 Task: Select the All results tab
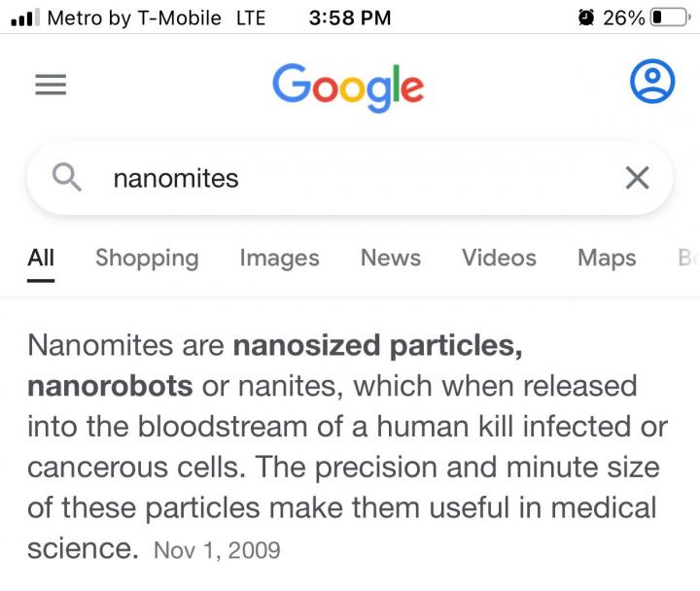click(x=41, y=258)
